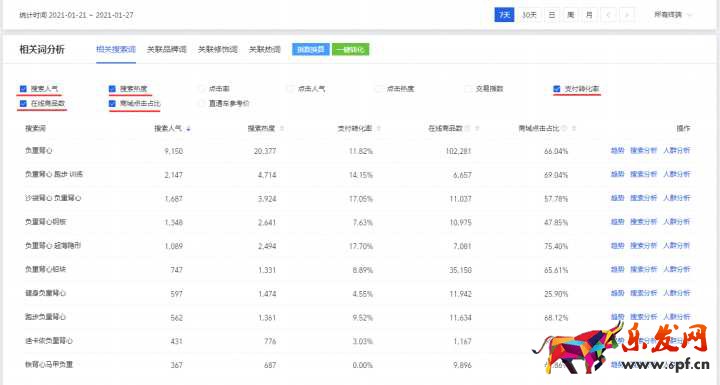Click the 在线商品数 sort icon
Viewport: 720px width, 385px height.
[478, 129]
